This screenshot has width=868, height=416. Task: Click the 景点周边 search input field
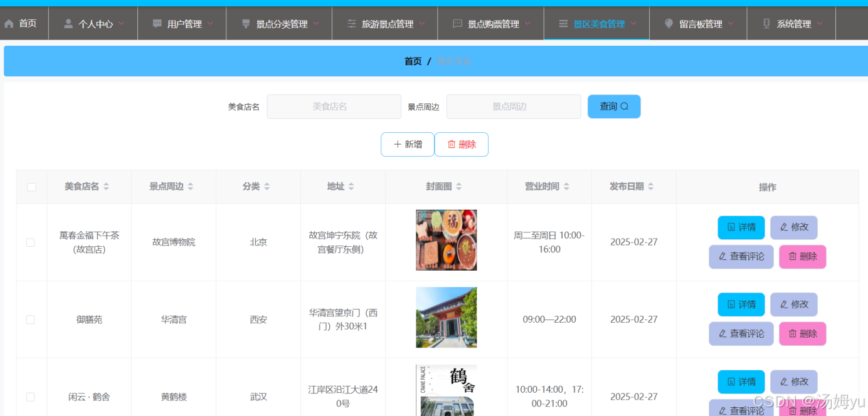pyautogui.click(x=514, y=107)
